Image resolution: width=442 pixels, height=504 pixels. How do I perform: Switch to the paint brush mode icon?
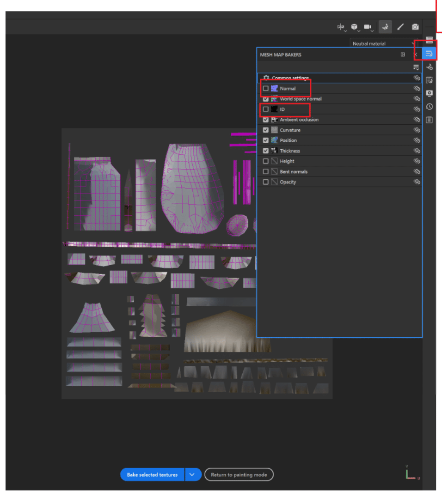click(x=400, y=27)
